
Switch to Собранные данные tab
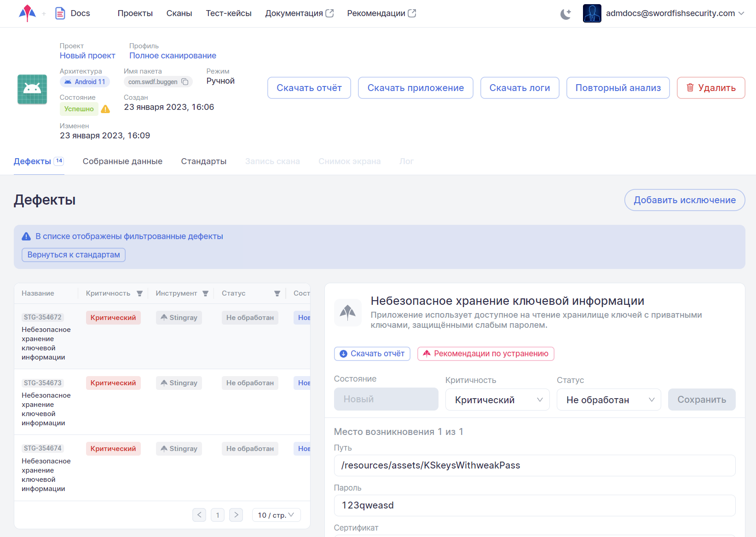click(x=122, y=161)
